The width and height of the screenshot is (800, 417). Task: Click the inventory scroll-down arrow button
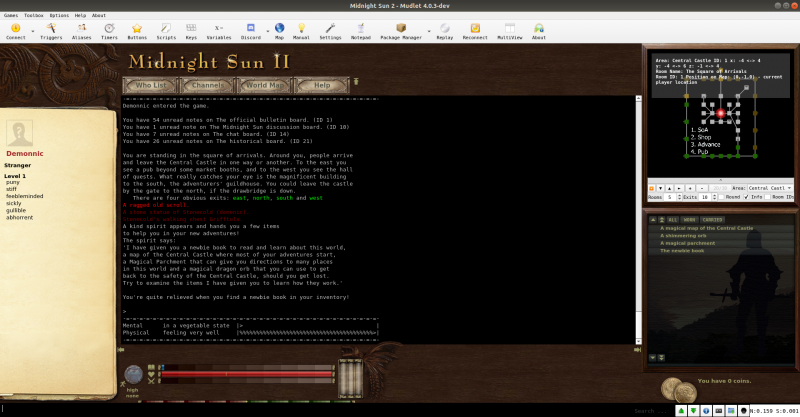653,358
